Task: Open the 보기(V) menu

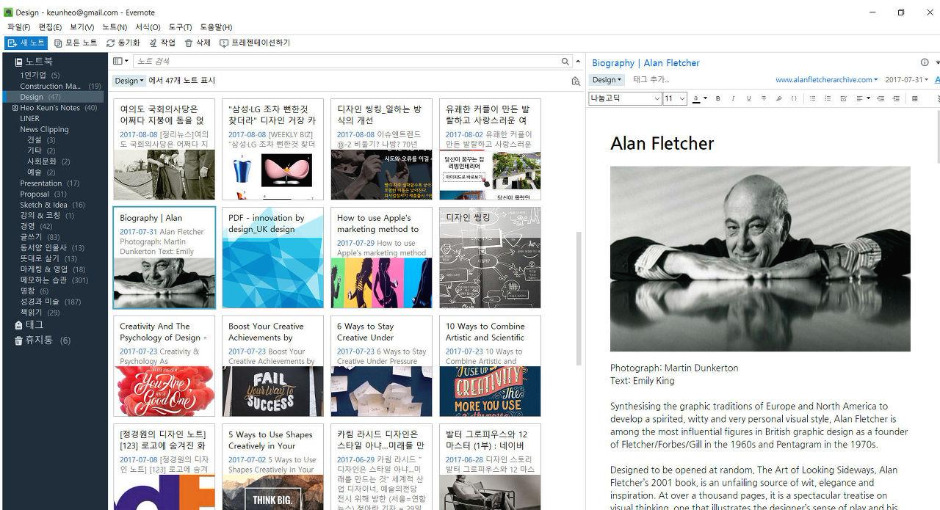Action: [82, 27]
